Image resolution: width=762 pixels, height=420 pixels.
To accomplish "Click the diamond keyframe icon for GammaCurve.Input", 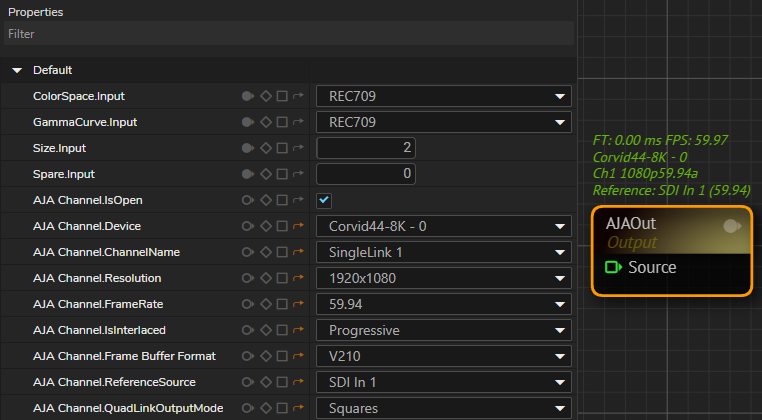I will pyautogui.click(x=266, y=122).
